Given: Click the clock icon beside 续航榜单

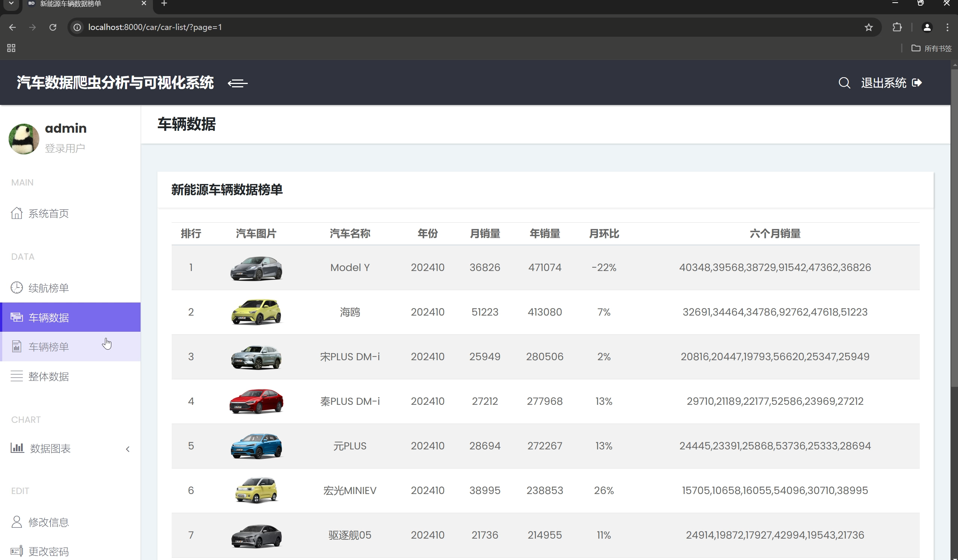Looking at the screenshot, I should pos(16,287).
